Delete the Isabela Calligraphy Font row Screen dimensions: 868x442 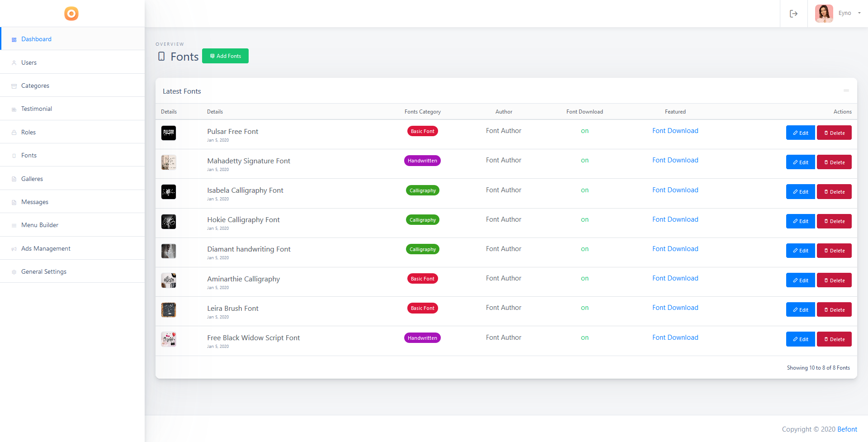[x=834, y=192]
